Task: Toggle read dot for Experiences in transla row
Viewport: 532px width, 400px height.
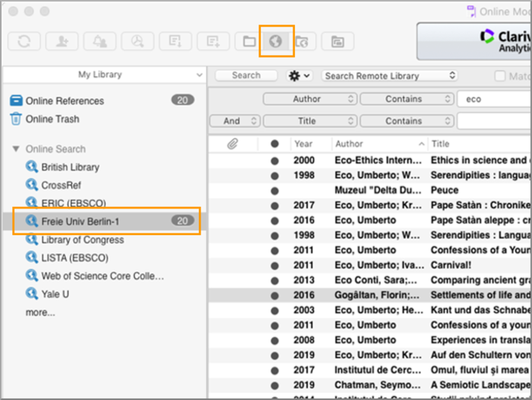Action: (x=275, y=341)
